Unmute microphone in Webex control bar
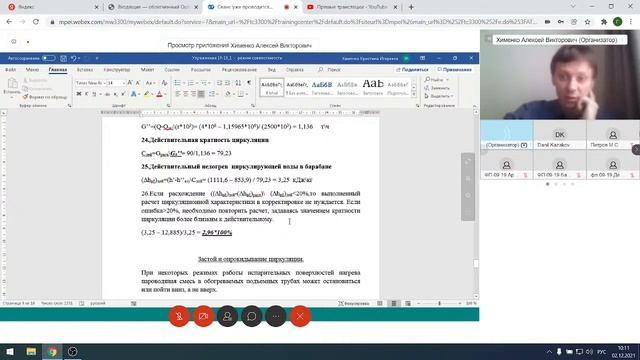 179,316
